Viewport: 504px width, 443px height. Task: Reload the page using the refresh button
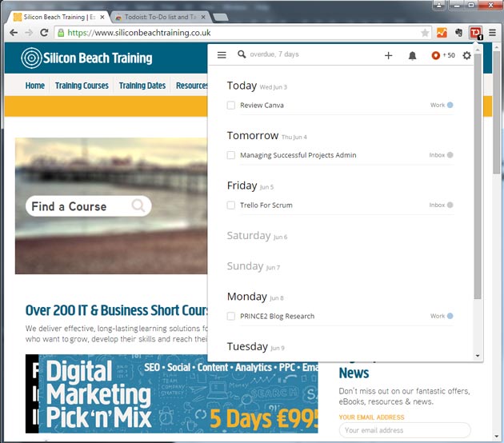pos(45,33)
